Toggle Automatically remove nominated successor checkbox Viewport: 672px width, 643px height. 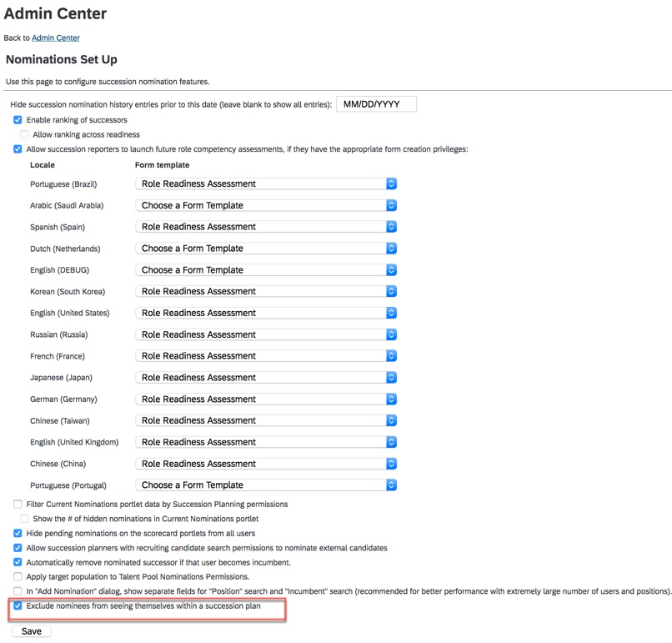coord(18,563)
